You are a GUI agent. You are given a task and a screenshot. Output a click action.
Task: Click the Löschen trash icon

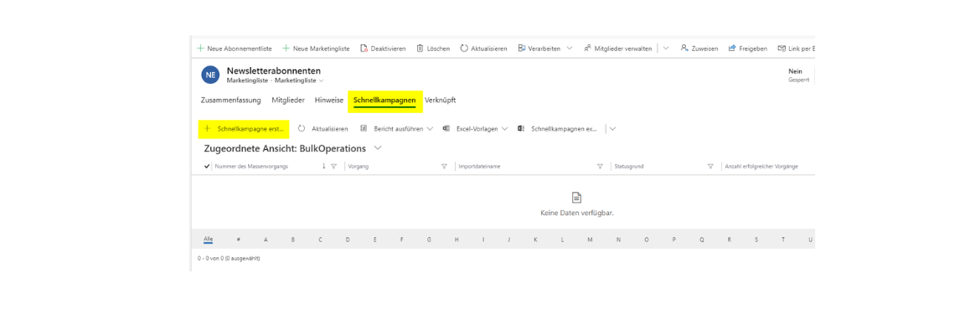[420, 48]
